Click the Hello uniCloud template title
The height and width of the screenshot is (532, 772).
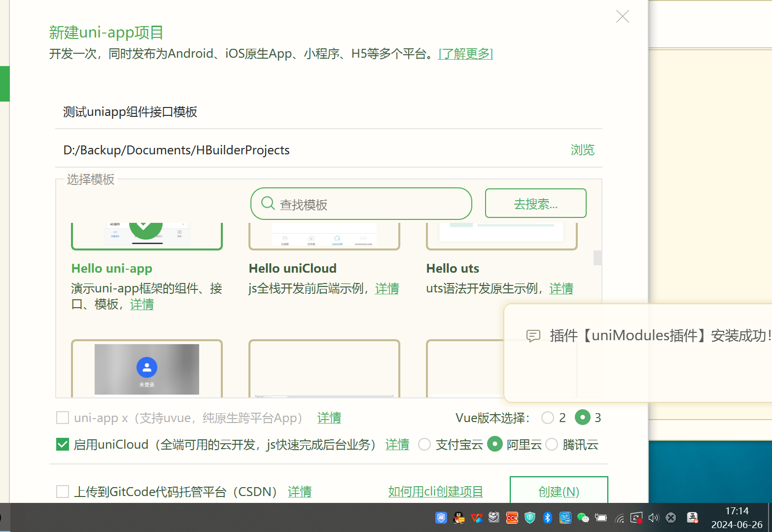293,268
